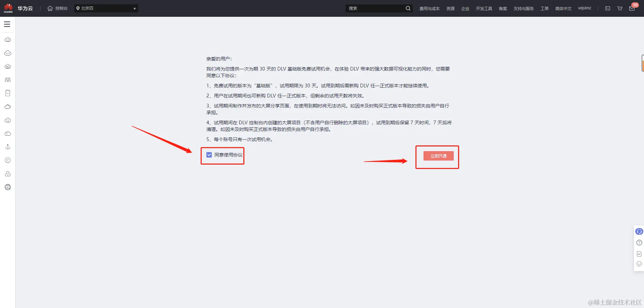Open the 开发工具 menu
Screen dimensions: 644x308
coord(484,8)
